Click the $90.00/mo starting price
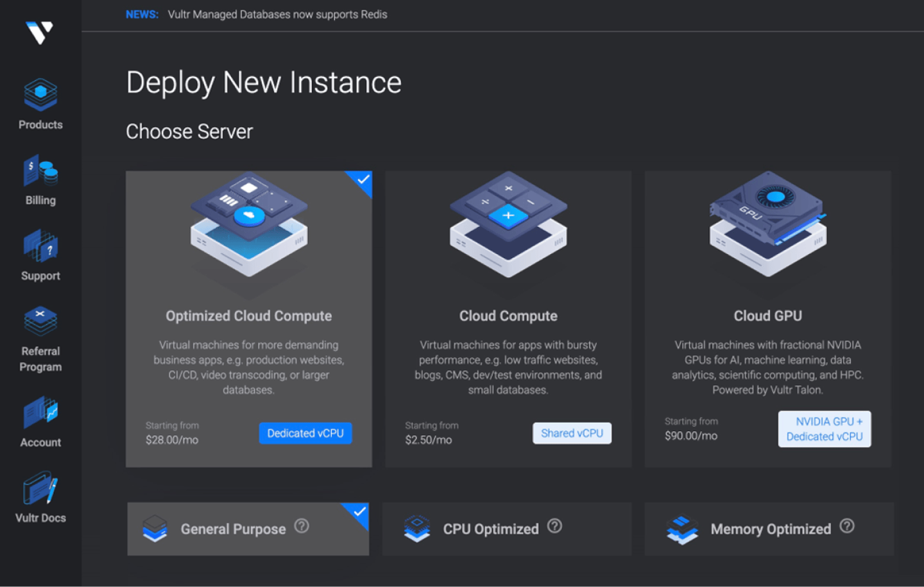The height and width of the screenshot is (587, 924). (x=691, y=436)
